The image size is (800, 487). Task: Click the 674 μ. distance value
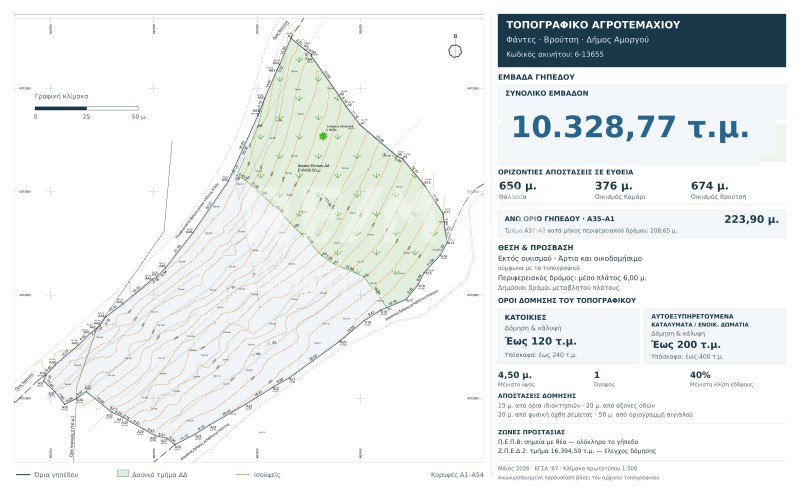[x=709, y=186]
